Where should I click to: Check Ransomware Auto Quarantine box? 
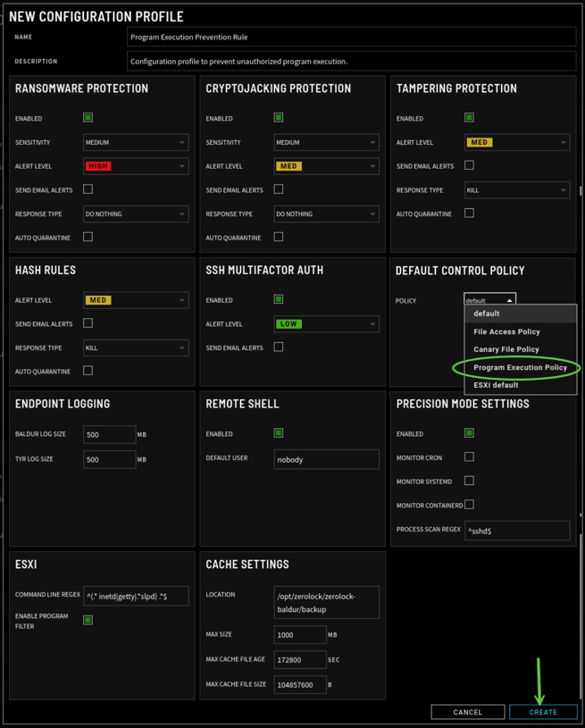(x=88, y=237)
